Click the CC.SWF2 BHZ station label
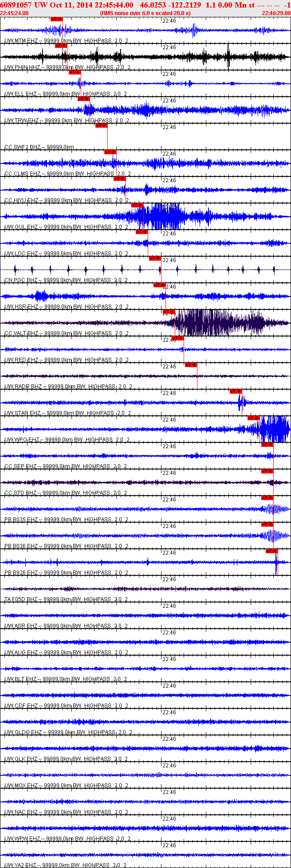The width and height of the screenshot is (291, 868). [22, 147]
